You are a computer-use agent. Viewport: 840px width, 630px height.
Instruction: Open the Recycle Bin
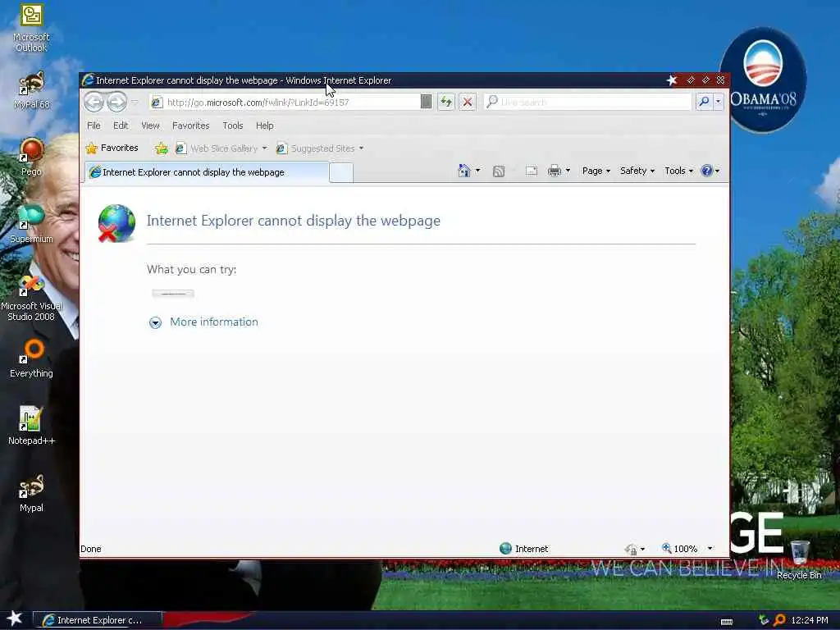click(x=799, y=559)
